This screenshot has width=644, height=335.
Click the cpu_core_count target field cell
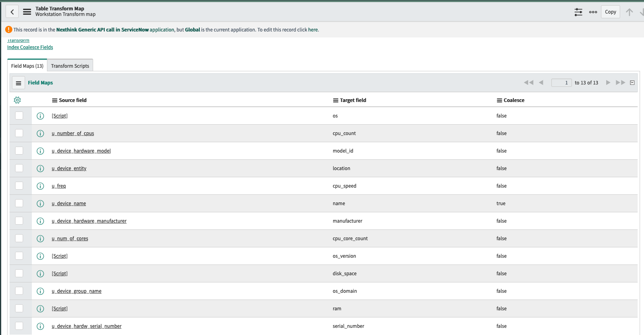pos(350,239)
